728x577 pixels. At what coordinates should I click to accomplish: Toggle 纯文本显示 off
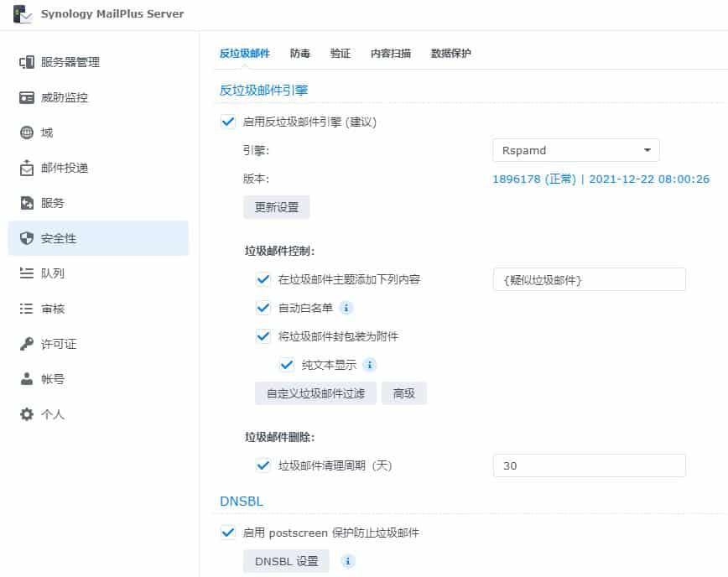tap(286, 364)
